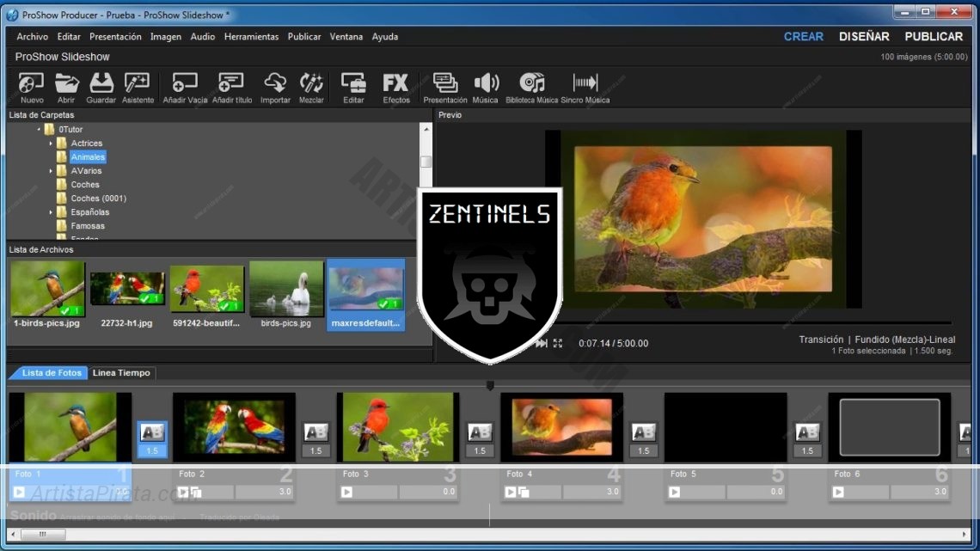
Task: Select the 0Tutor folder
Action: [70, 129]
